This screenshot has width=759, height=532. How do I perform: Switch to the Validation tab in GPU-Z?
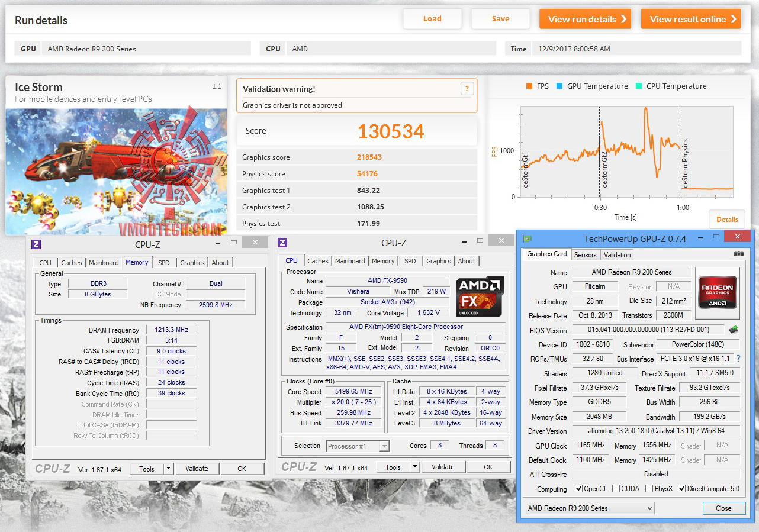click(618, 255)
